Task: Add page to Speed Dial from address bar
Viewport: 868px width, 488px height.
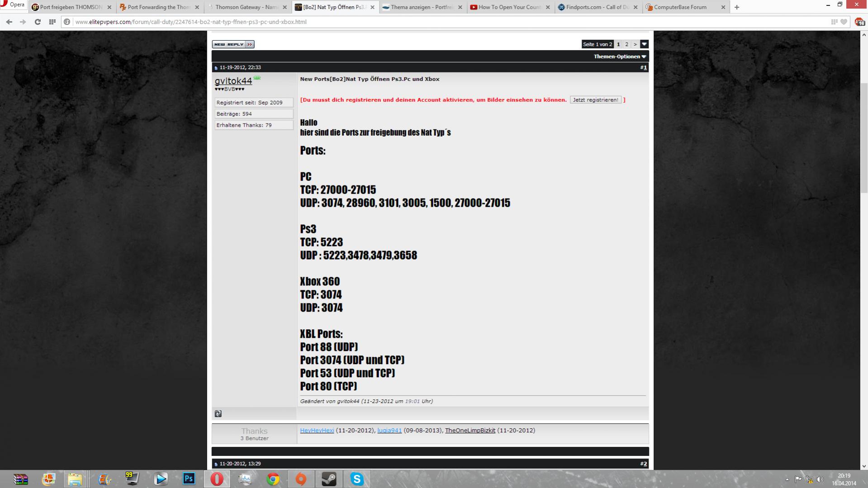Action: (834, 22)
